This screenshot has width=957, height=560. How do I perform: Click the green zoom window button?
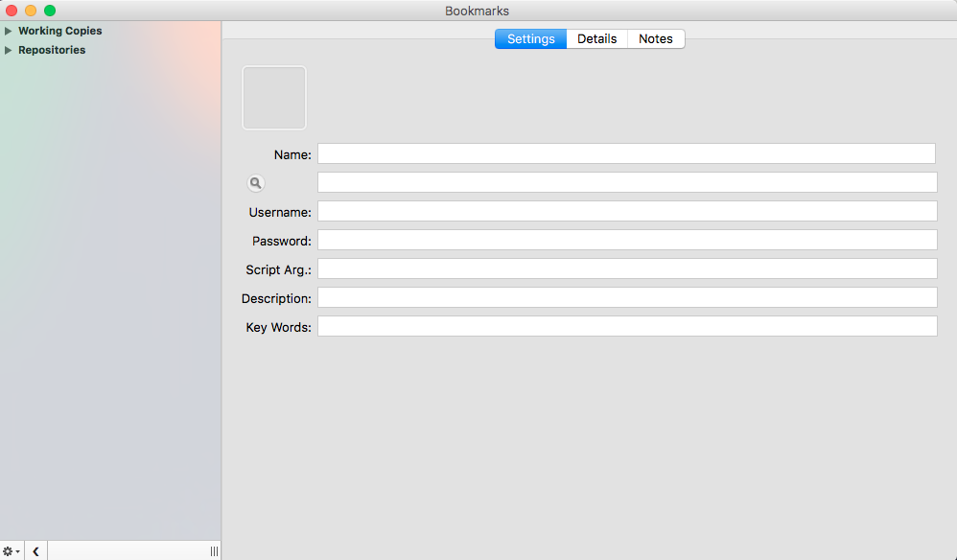[x=50, y=11]
